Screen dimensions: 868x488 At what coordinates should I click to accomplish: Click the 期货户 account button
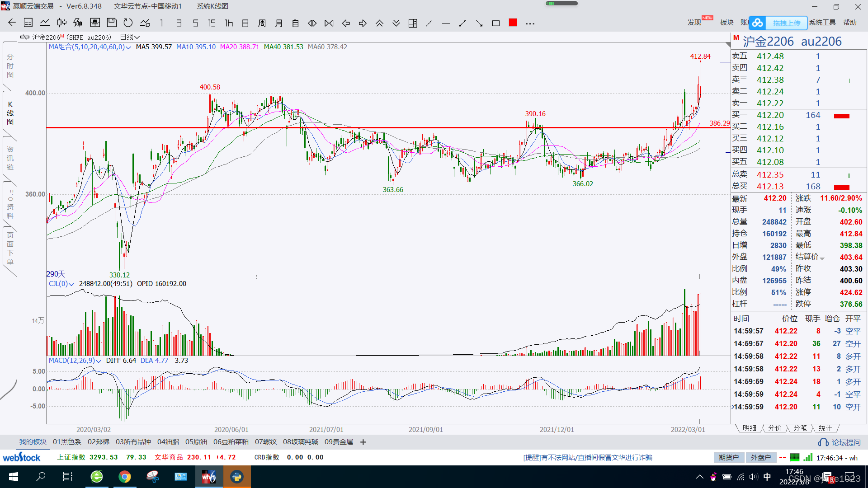pos(729,458)
